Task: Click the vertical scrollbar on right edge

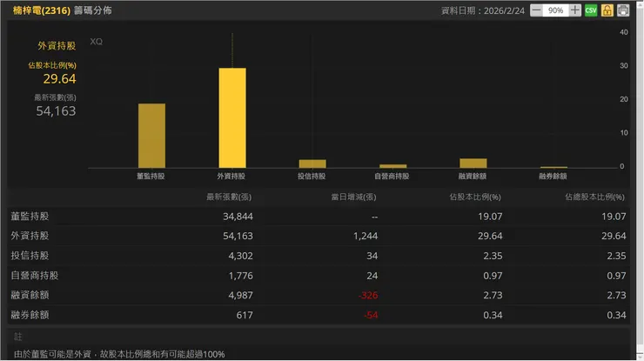Action: pyautogui.click(x=639, y=181)
